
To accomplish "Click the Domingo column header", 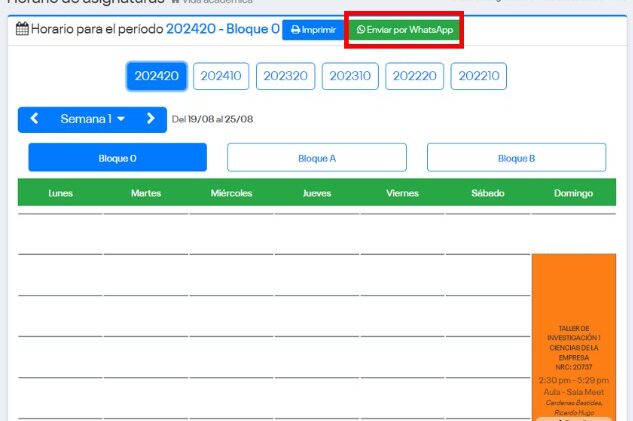I will point(573,193).
